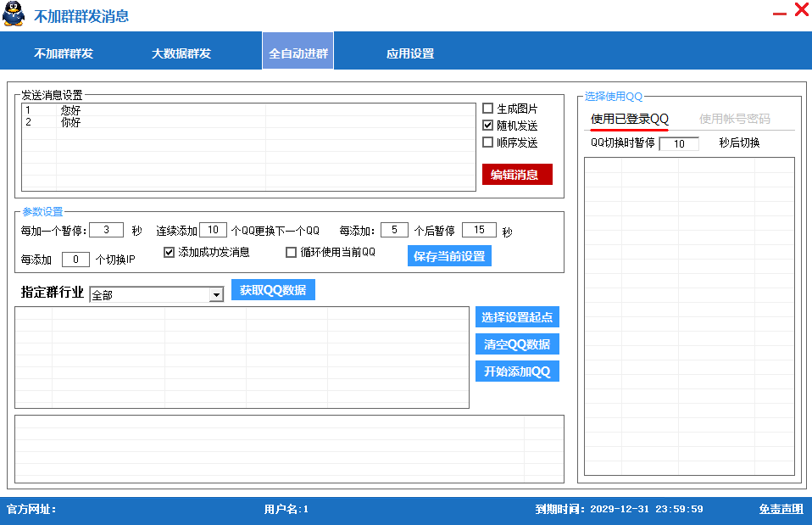Click the 连续添加 count input field
Screen dimensions: 812x525
[213, 230]
